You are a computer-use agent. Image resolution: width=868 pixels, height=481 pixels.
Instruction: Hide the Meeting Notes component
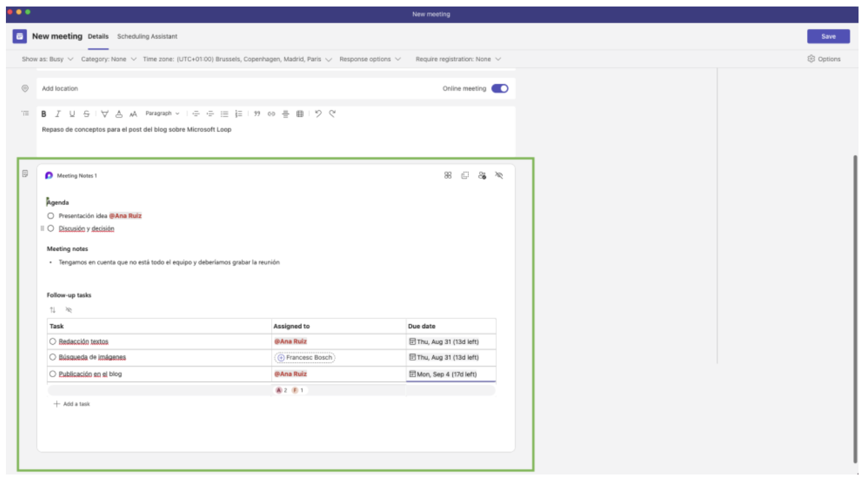(499, 175)
